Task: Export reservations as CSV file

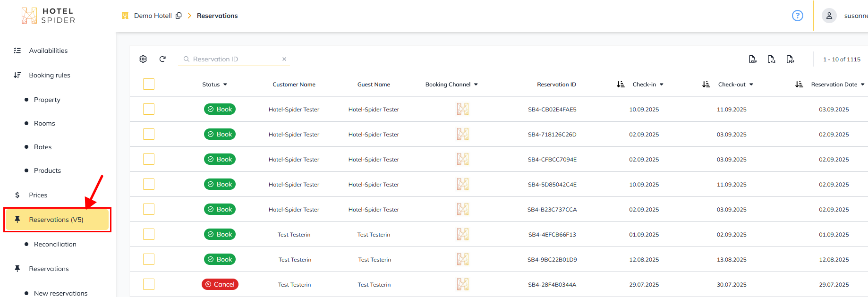Action: [x=752, y=59]
